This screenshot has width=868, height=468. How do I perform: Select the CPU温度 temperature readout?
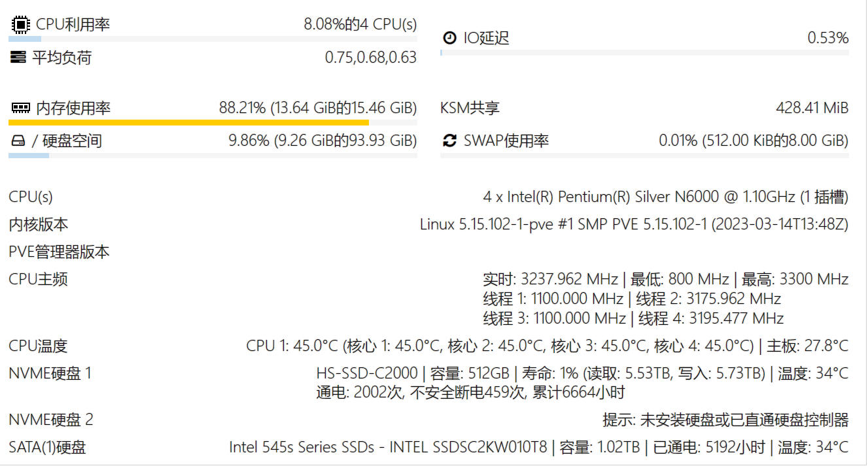tap(547, 346)
